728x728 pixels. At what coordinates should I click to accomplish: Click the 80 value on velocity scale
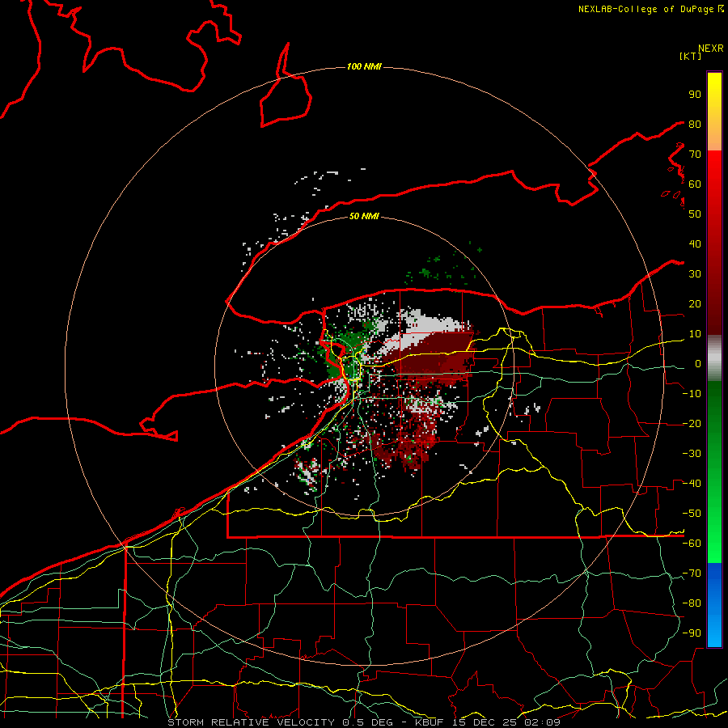(695, 124)
